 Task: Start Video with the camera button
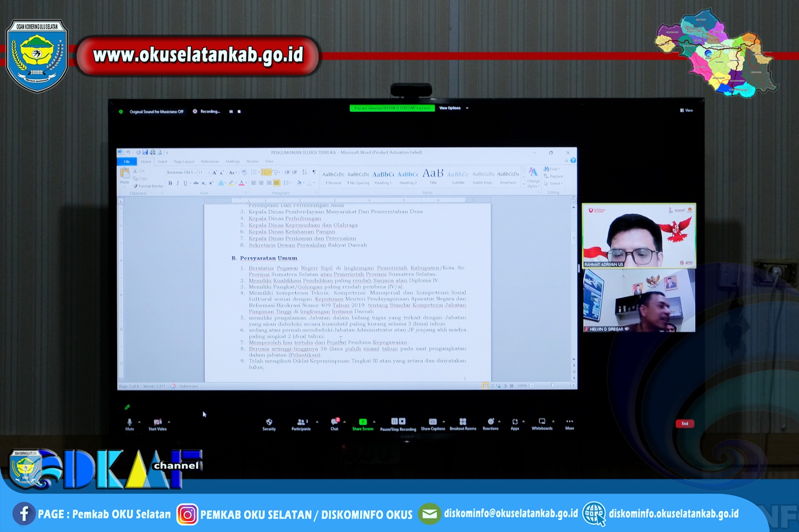tap(157, 423)
